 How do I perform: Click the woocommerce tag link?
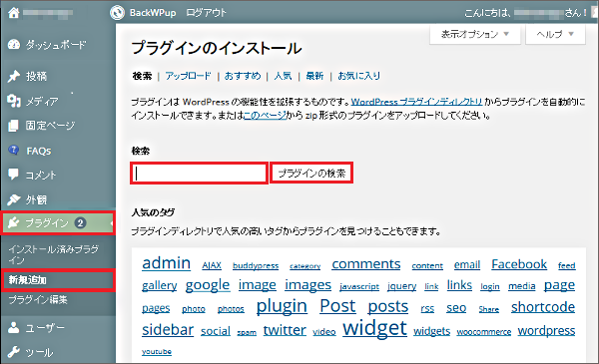point(483,332)
